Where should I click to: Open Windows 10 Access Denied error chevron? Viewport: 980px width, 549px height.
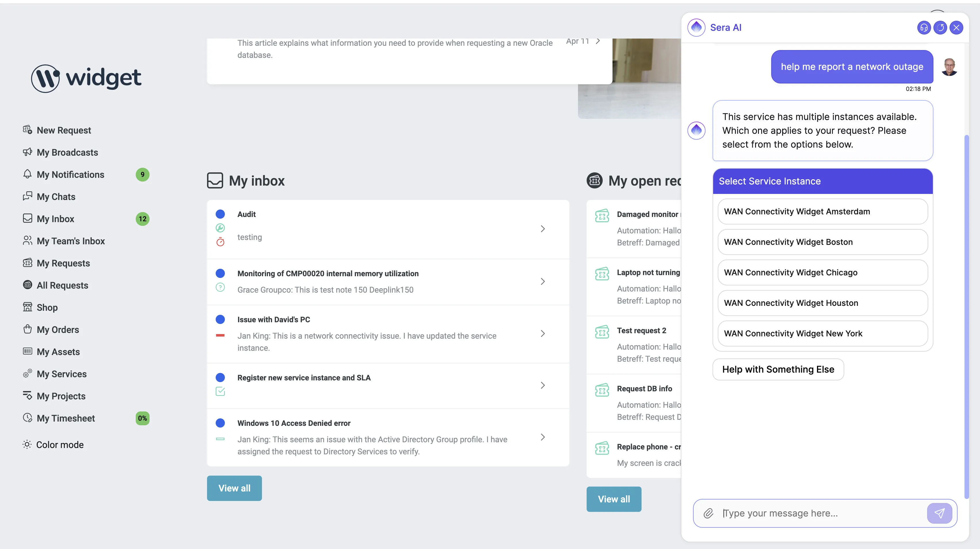[543, 437]
